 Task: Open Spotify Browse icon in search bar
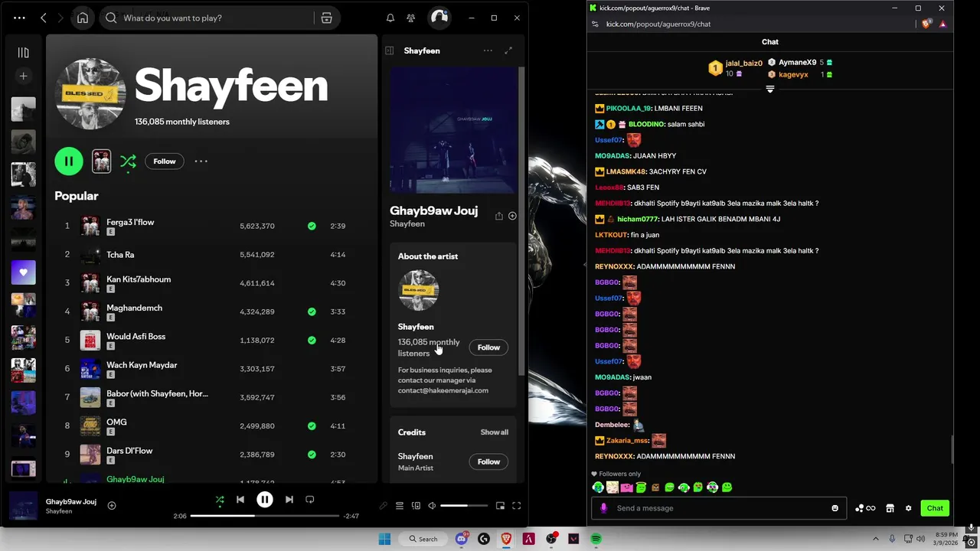pyautogui.click(x=326, y=18)
